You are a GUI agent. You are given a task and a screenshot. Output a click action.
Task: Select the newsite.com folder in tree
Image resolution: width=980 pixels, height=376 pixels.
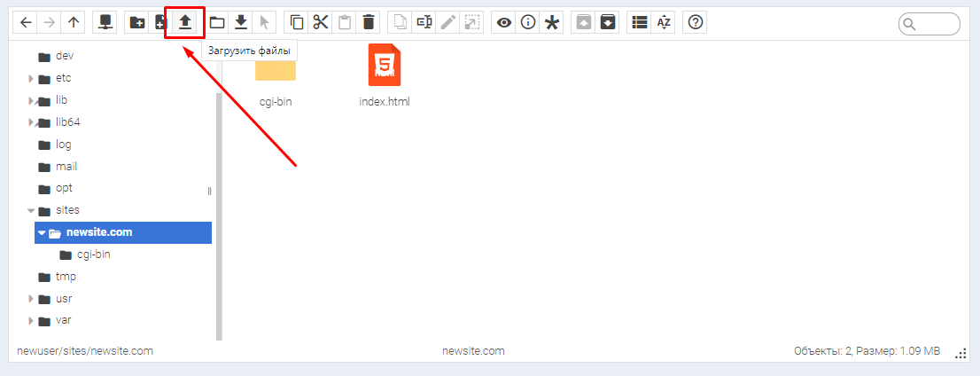point(98,232)
